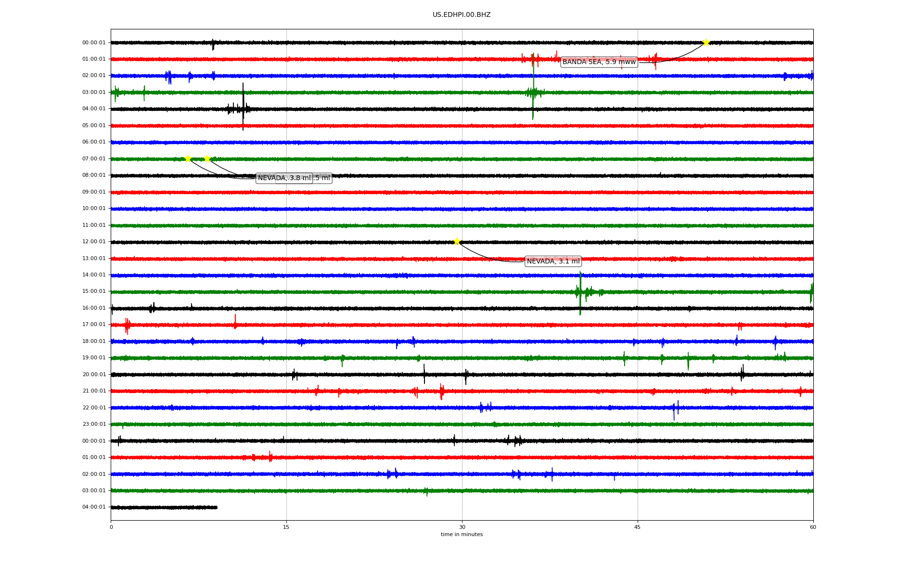Click the star marker on the 12:00:01 trace
924x578 pixels.
click(x=457, y=241)
